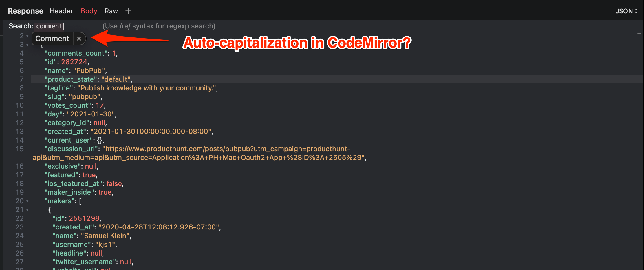The width and height of the screenshot is (644, 270).
Task: Click the username kjs1 value
Action: (106, 244)
